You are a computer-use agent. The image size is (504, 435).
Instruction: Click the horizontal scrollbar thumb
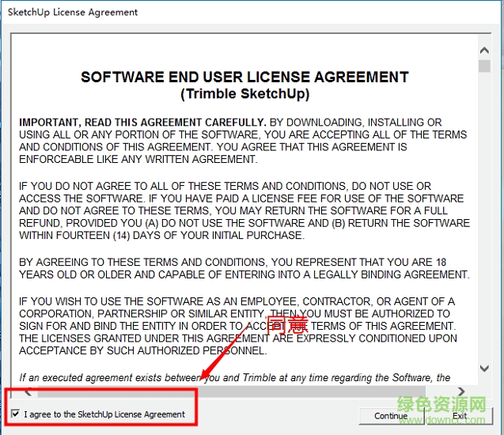pos(231,391)
